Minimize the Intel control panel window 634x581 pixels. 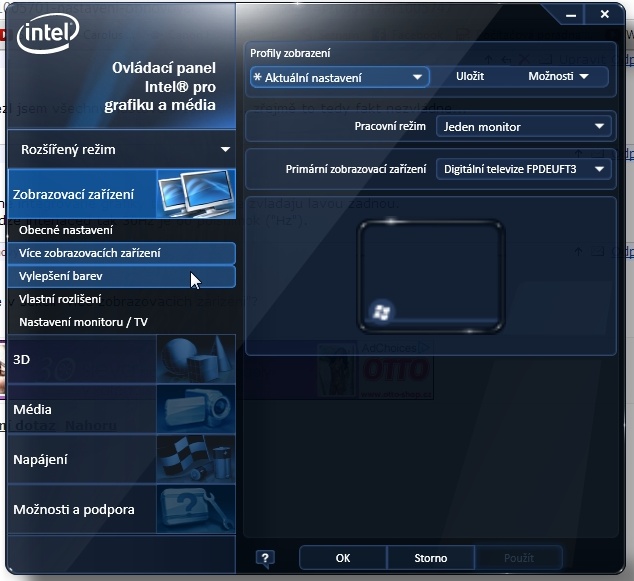click(x=571, y=15)
